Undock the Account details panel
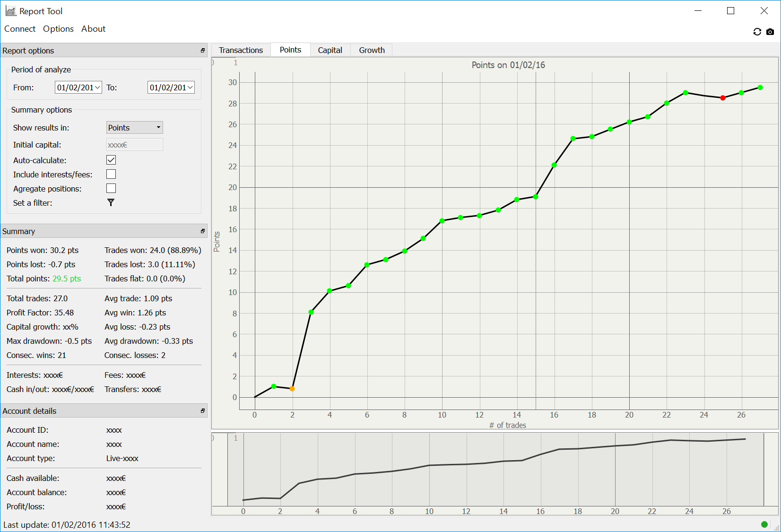The width and height of the screenshot is (781, 532). point(203,411)
